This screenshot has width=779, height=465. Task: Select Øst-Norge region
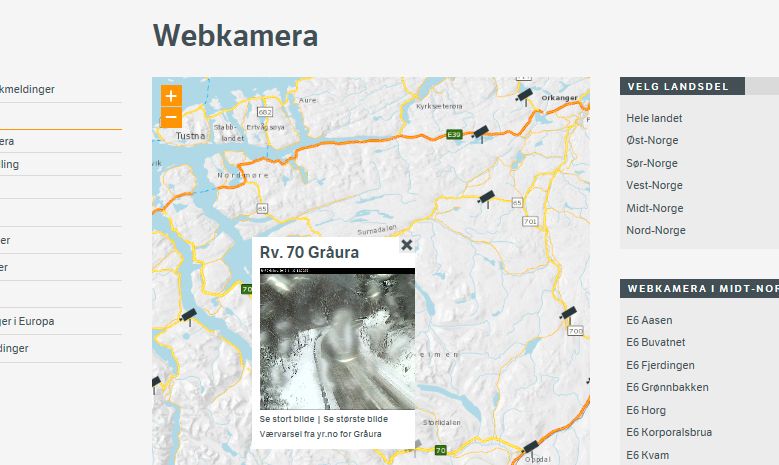(x=652, y=141)
